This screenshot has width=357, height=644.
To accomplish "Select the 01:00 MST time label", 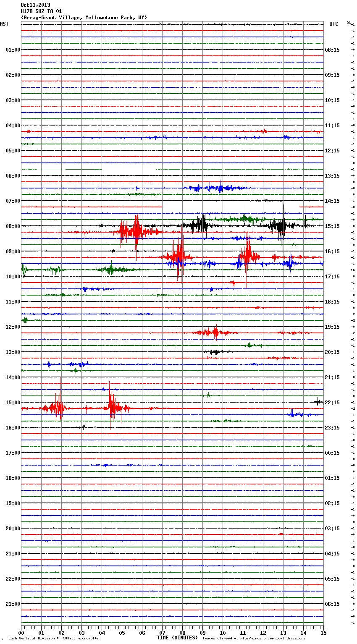I will [x=13, y=50].
